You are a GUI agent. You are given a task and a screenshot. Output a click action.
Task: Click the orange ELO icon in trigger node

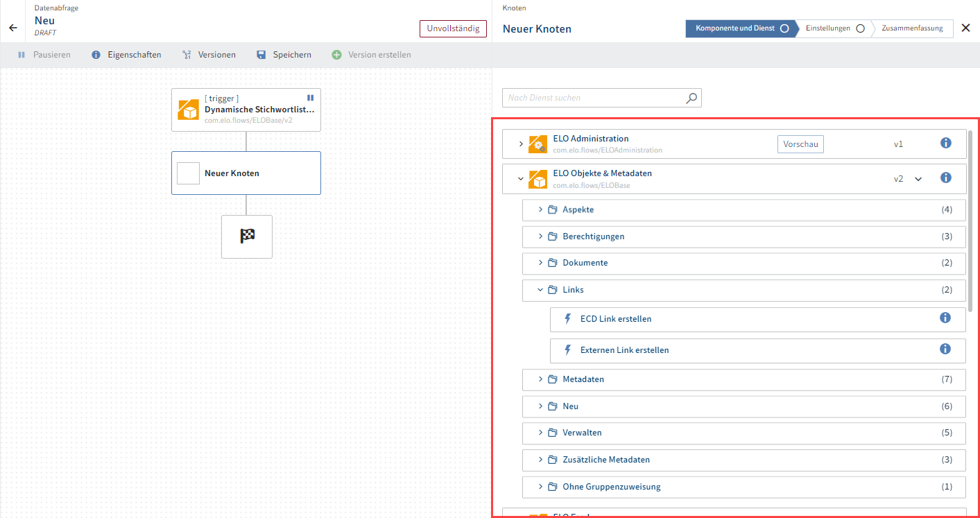189,110
